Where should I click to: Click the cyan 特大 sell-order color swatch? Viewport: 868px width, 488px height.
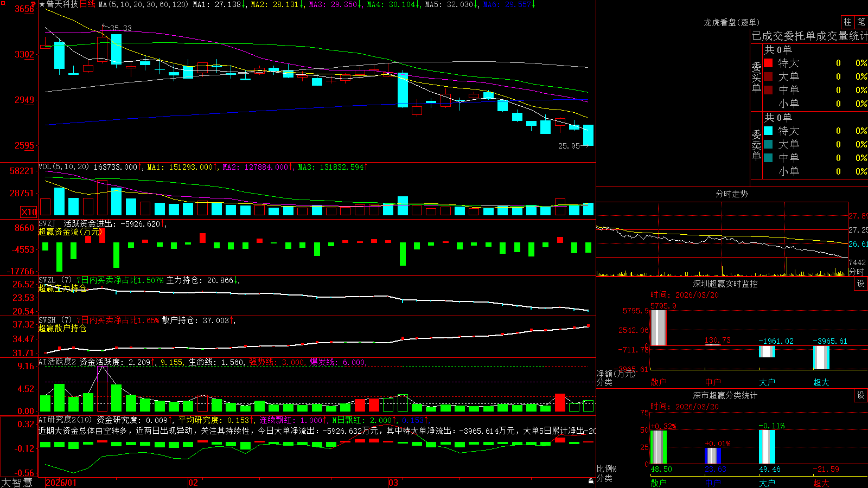coord(768,131)
